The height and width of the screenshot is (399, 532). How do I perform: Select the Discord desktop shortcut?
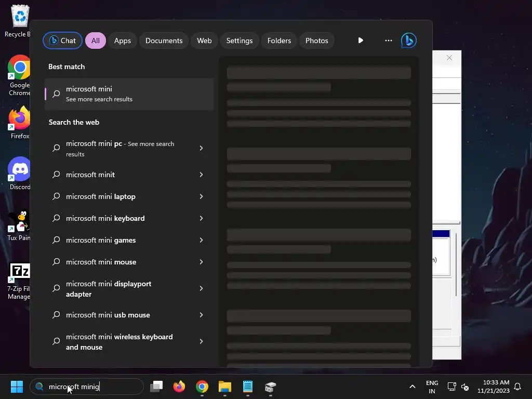point(19,174)
